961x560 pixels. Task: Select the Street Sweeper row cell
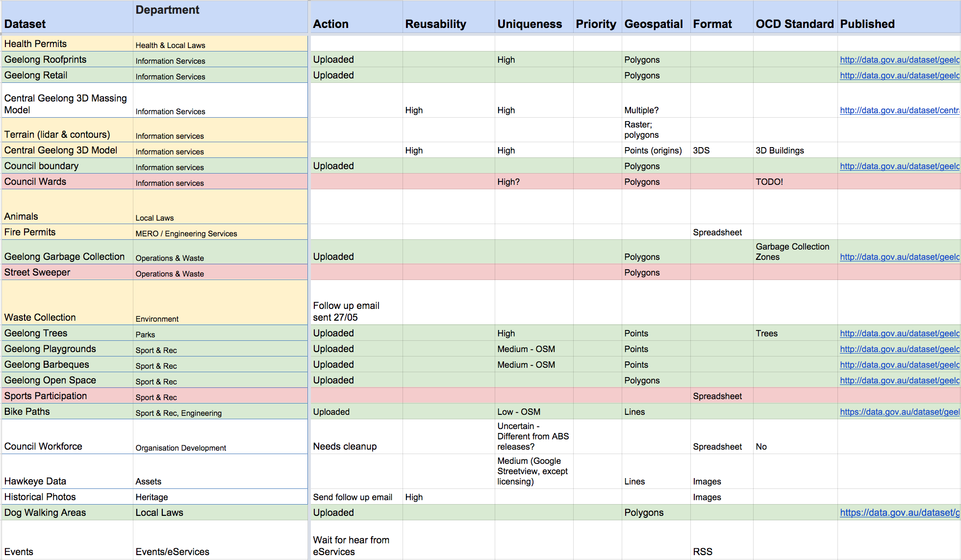[37, 272]
